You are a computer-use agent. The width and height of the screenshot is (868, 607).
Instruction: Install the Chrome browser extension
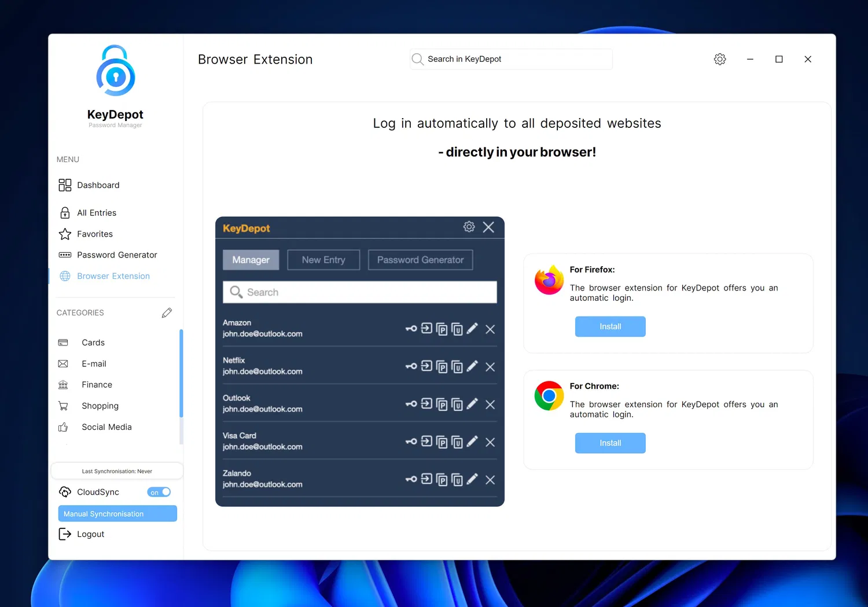(610, 443)
